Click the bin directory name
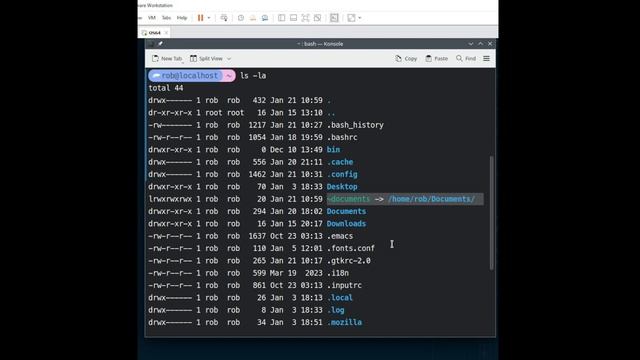Screen dimensions: 640x360 coord(333,150)
